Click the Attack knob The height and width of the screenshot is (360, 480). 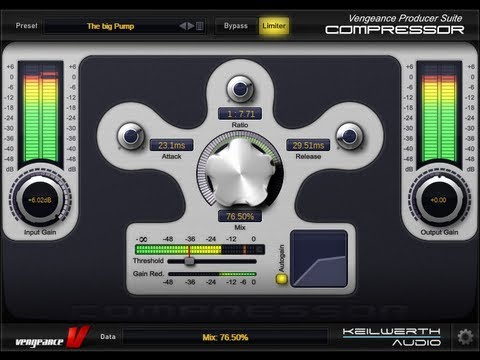click(131, 136)
